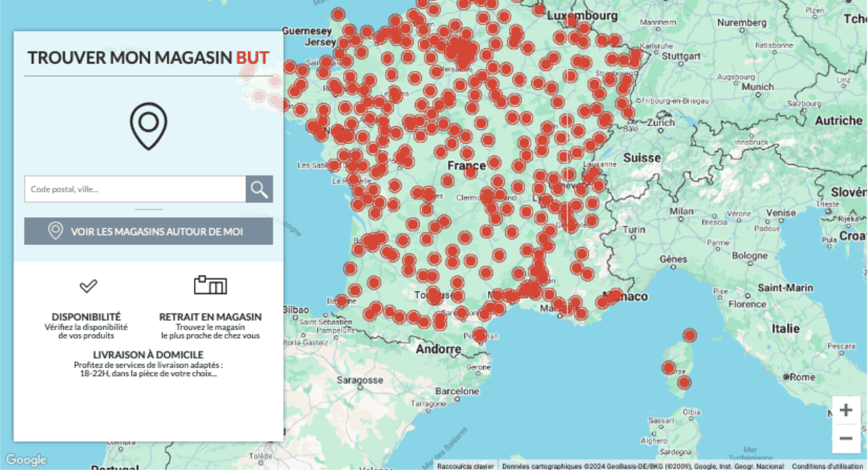Click the Disponibilité checkmark icon
Viewport: 868px width, 470px height.
(x=88, y=285)
